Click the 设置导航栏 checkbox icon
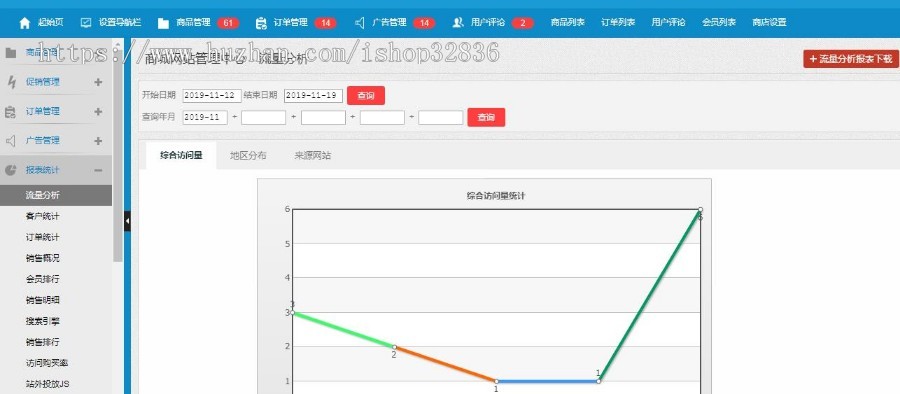This screenshot has width=900, height=394. click(x=86, y=23)
